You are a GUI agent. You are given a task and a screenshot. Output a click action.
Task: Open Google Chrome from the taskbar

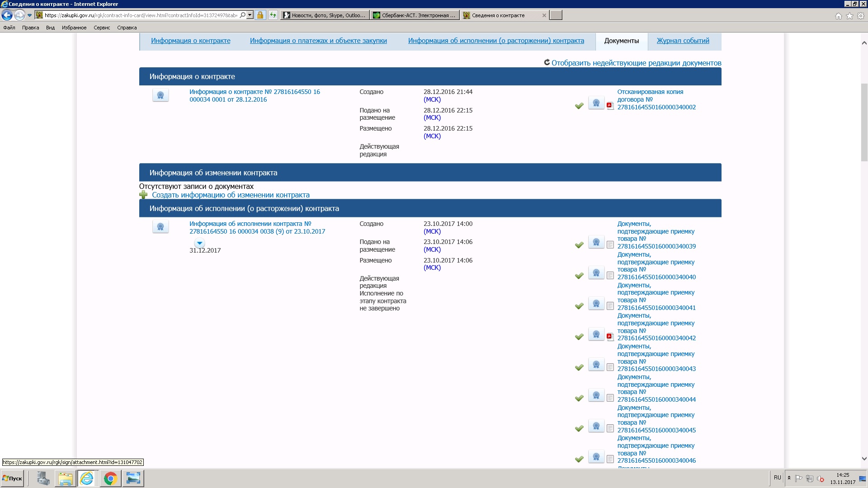pos(110,479)
